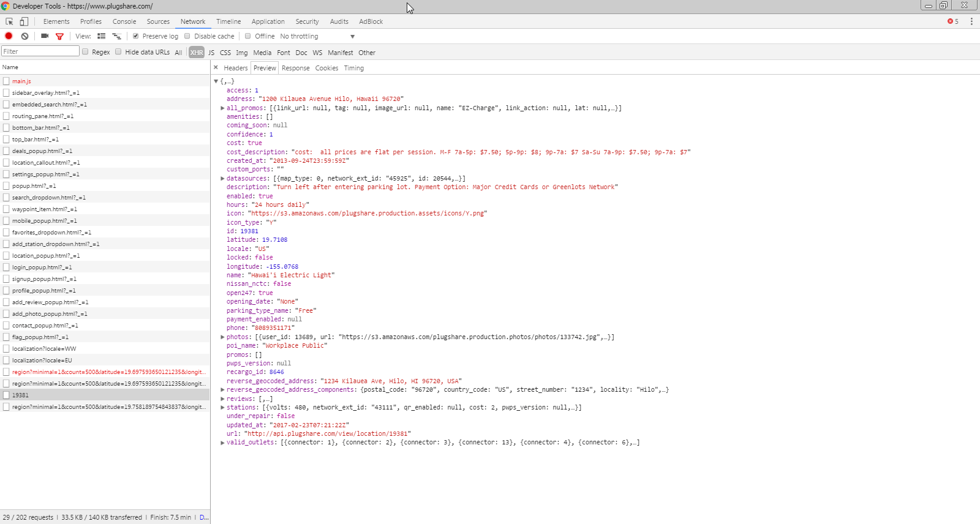980x524 pixels.
Task: Filter requests by Doc
Action: [x=301, y=53]
